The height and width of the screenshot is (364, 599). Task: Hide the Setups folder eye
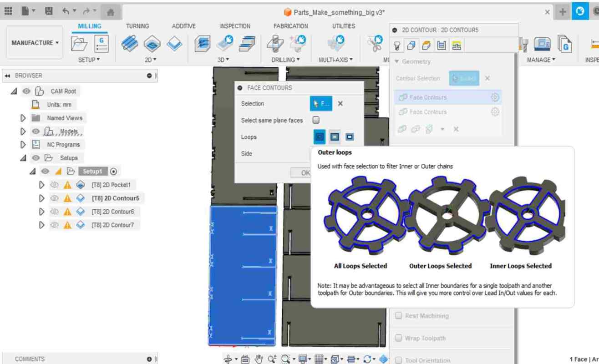tap(36, 158)
